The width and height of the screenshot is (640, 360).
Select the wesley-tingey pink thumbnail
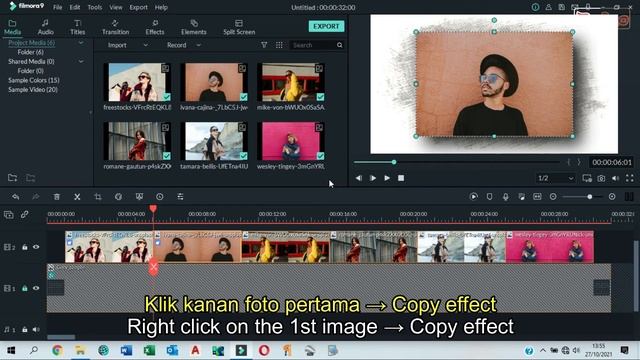[291, 141]
